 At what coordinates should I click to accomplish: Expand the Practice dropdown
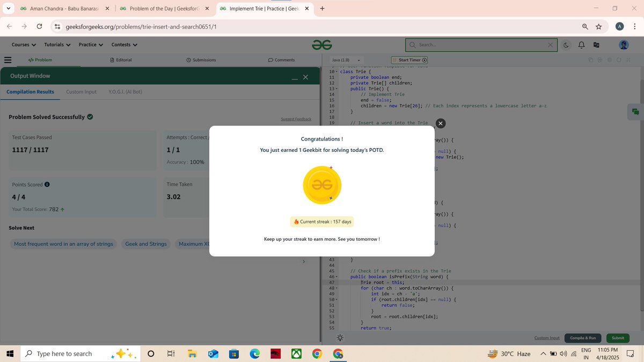[x=91, y=45]
